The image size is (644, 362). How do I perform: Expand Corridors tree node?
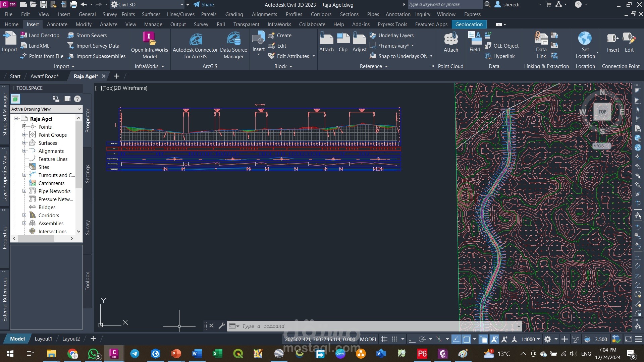tap(24, 215)
